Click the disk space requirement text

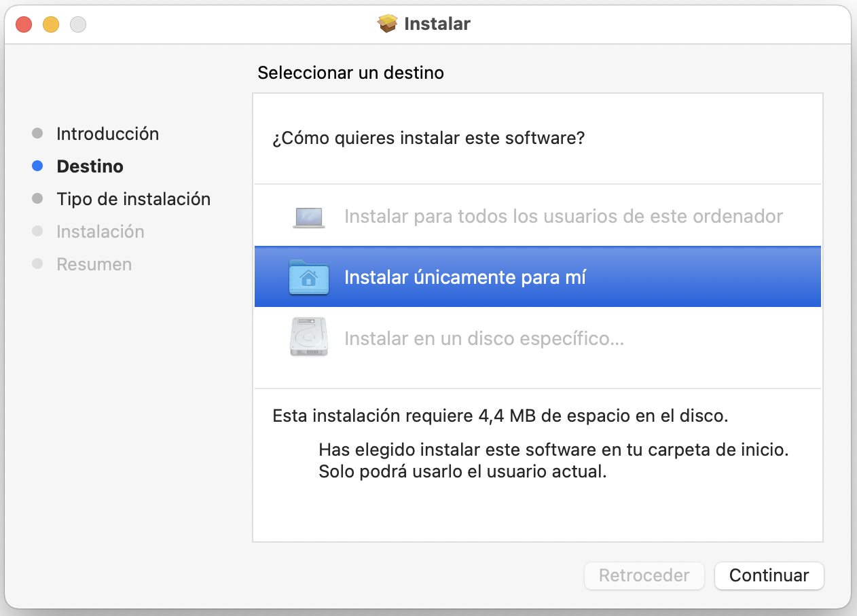(500, 416)
